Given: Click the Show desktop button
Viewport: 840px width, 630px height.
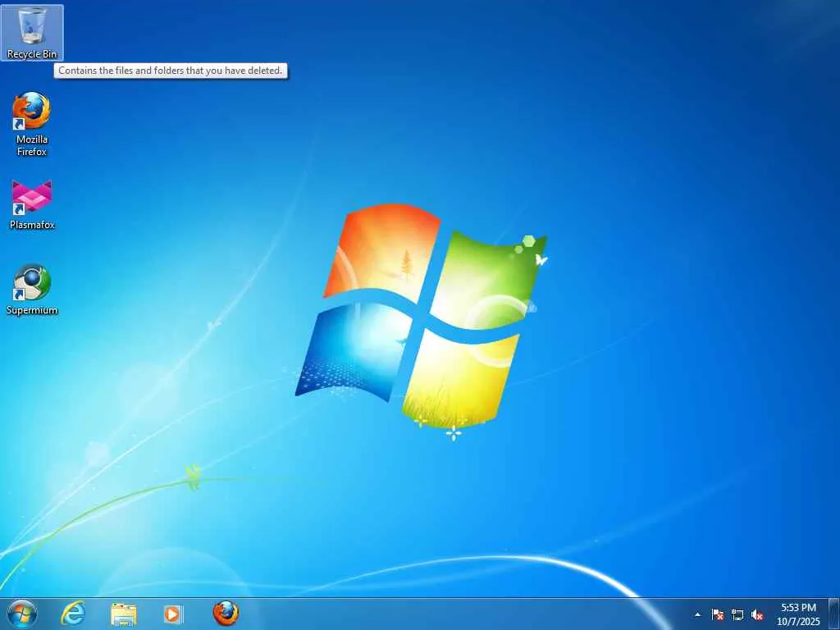Looking at the screenshot, I should click(834, 614).
